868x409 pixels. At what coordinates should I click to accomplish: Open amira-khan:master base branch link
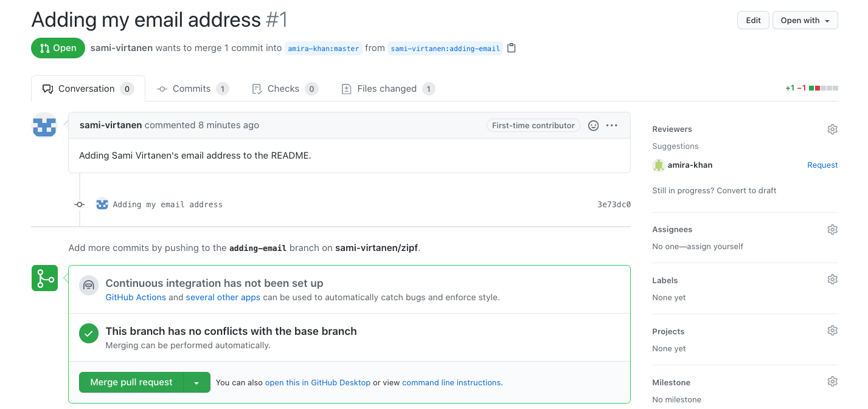tap(324, 49)
